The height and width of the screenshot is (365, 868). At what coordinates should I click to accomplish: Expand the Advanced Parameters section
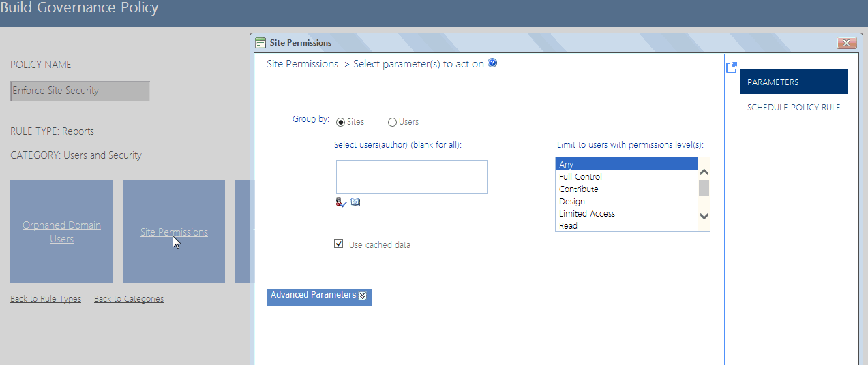click(319, 296)
